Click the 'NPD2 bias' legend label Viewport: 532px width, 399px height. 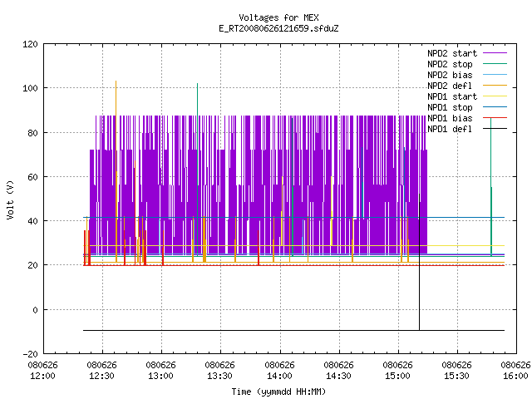click(450, 75)
